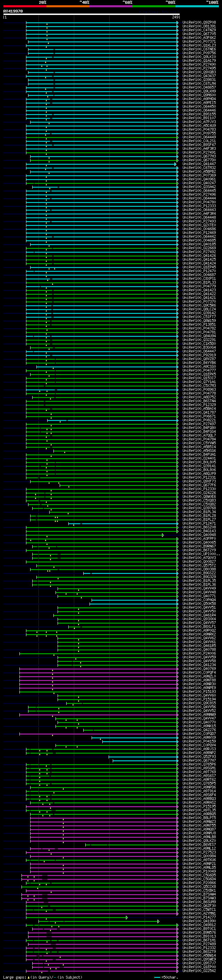Screen dimensions: 222x980
Task: Select the UniRef100_B8XLF1 entry
Action: (x=199, y=626)
